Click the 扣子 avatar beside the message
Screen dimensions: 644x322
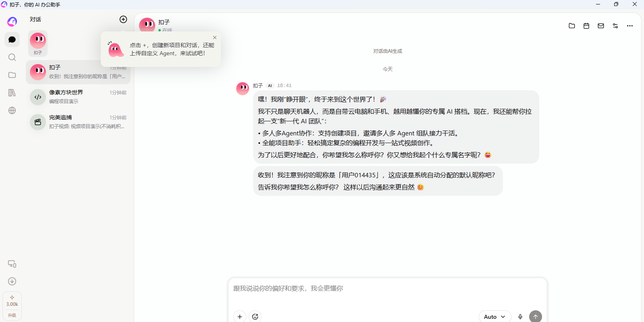(x=243, y=89)
